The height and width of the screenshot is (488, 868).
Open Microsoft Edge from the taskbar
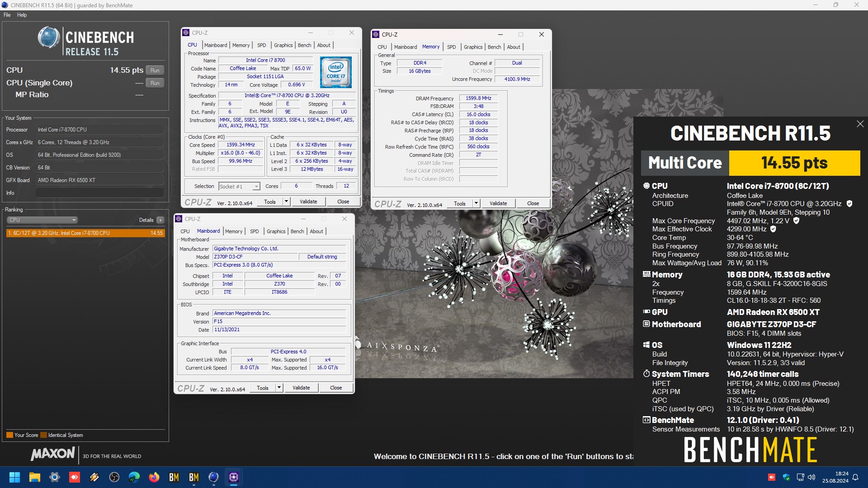(x=134, y=477)
